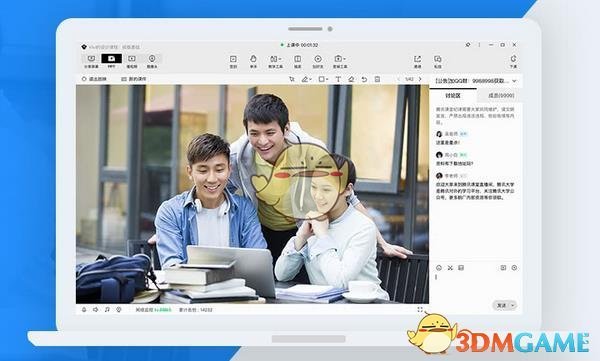Toggle the speaker volume icon in bottom bar
Image resolution: width=600 pixels, height=361 pixels.
[95, 309]
